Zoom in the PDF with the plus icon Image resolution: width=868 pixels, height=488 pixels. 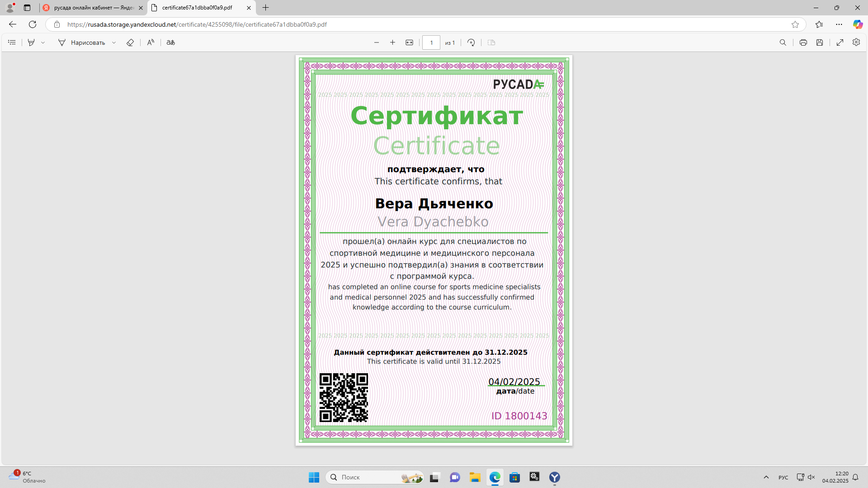(x=392, y=42)
